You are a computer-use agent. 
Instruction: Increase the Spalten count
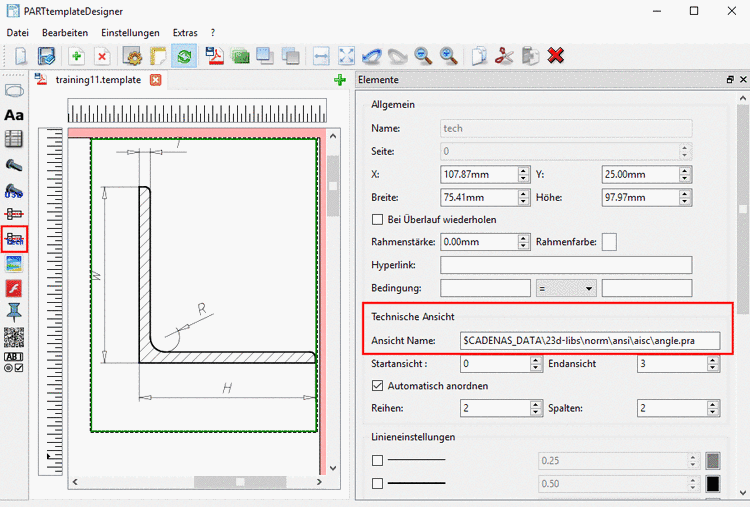click(713, 405)
